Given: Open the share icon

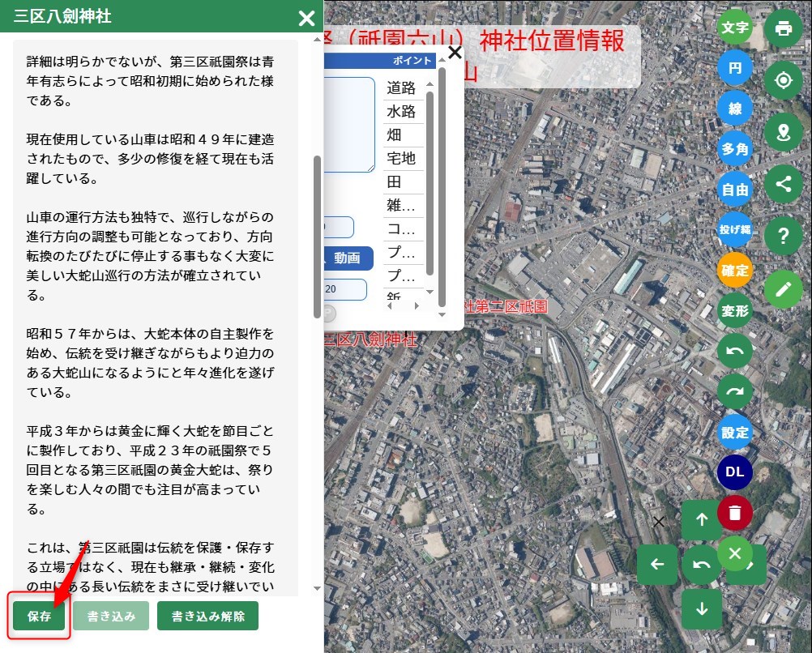Looking at the screenshot, I should pos(783,184).
